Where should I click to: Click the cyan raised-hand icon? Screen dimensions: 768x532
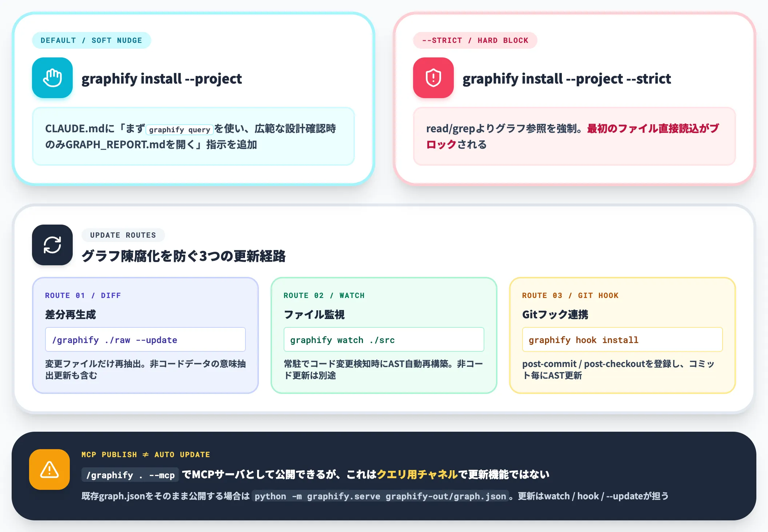pos(52,78)
